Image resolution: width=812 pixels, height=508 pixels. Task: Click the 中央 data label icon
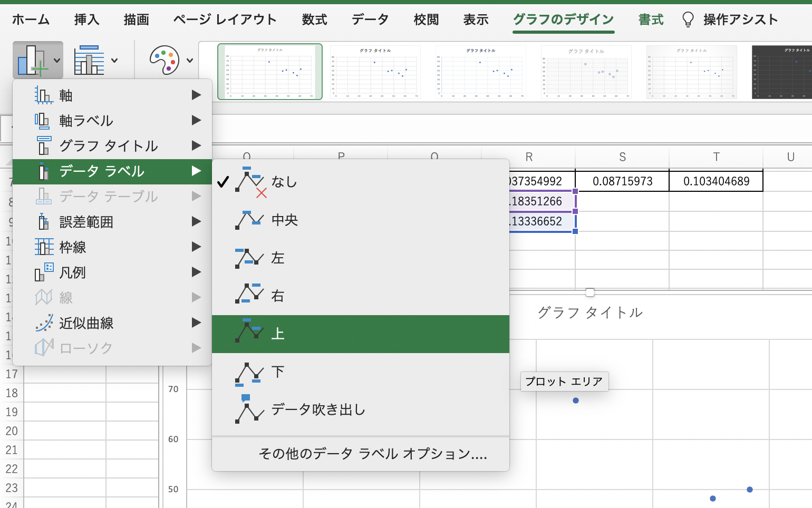[249, 220]
